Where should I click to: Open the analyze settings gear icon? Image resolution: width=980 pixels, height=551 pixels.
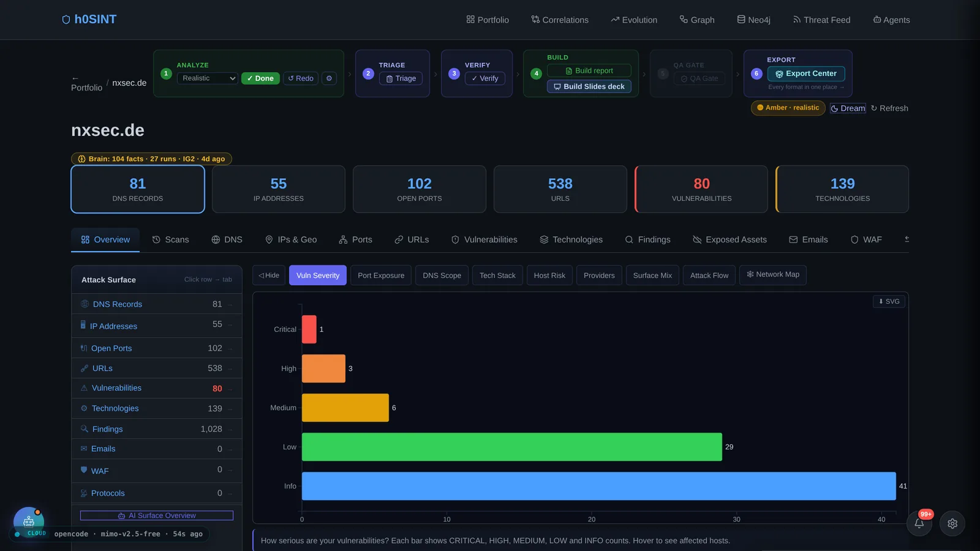point(330,78)
